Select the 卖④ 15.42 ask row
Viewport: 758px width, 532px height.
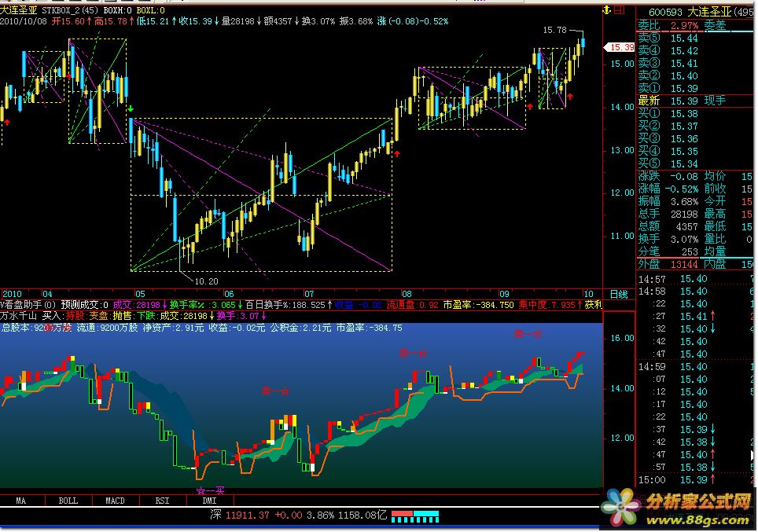[668, 50]
